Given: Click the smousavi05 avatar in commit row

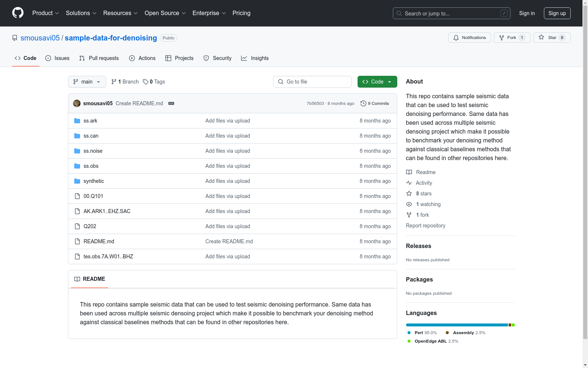Looking at the screenshot, I should (x=77, y=103).
